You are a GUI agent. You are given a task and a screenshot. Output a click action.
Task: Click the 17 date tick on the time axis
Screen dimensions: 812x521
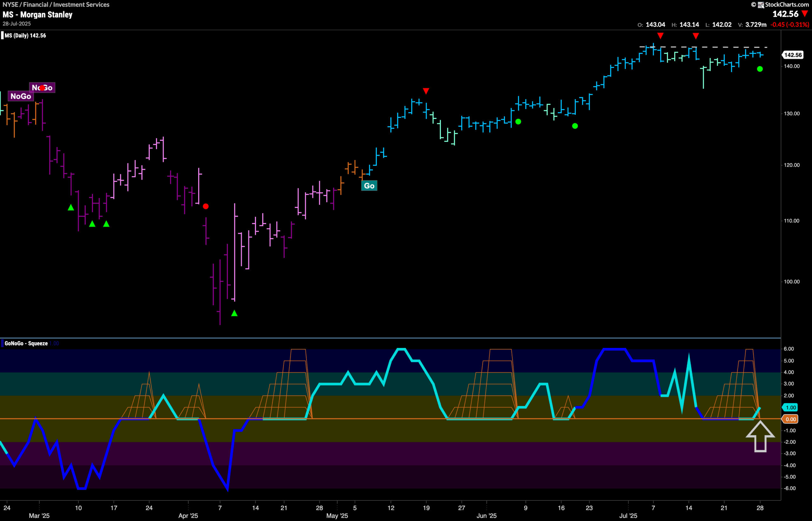tap(114, 508)
